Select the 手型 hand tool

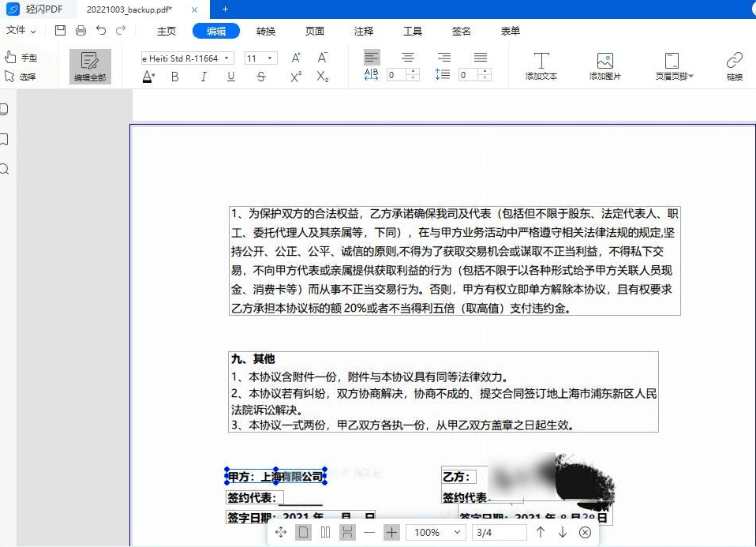(x=24, y=56)
